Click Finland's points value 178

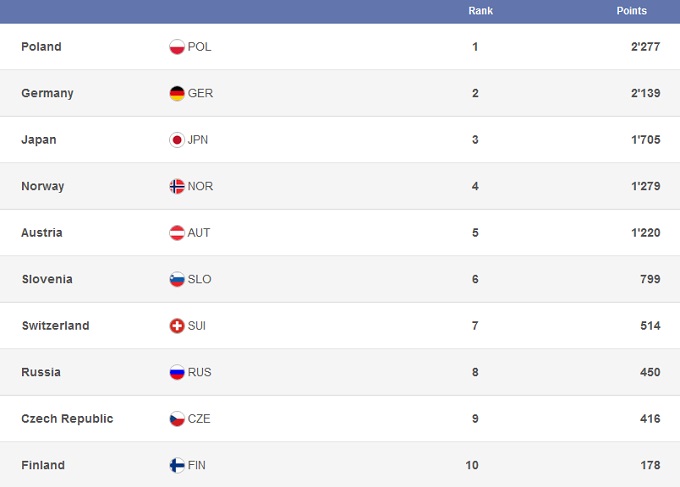tap(650, 465)
